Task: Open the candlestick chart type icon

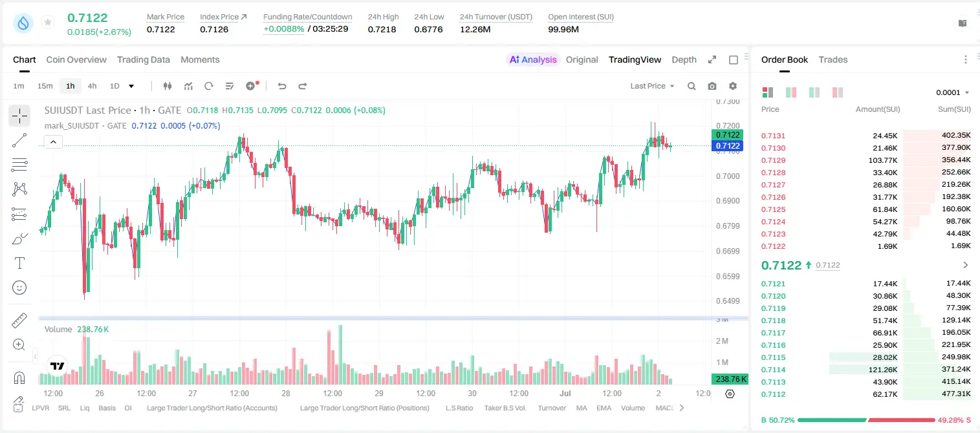Action: pyautogui.click(x=168, y=86)
